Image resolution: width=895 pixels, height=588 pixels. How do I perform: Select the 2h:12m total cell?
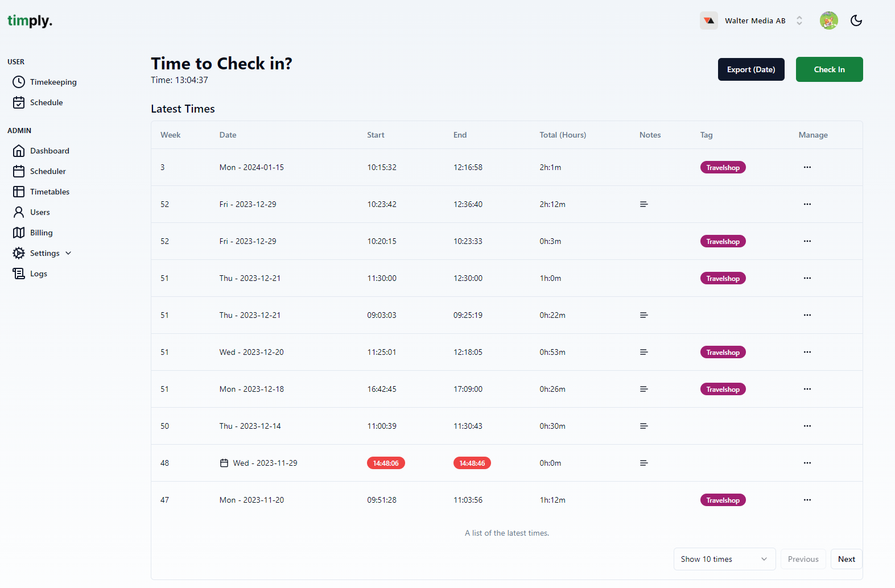click(552, 204)
